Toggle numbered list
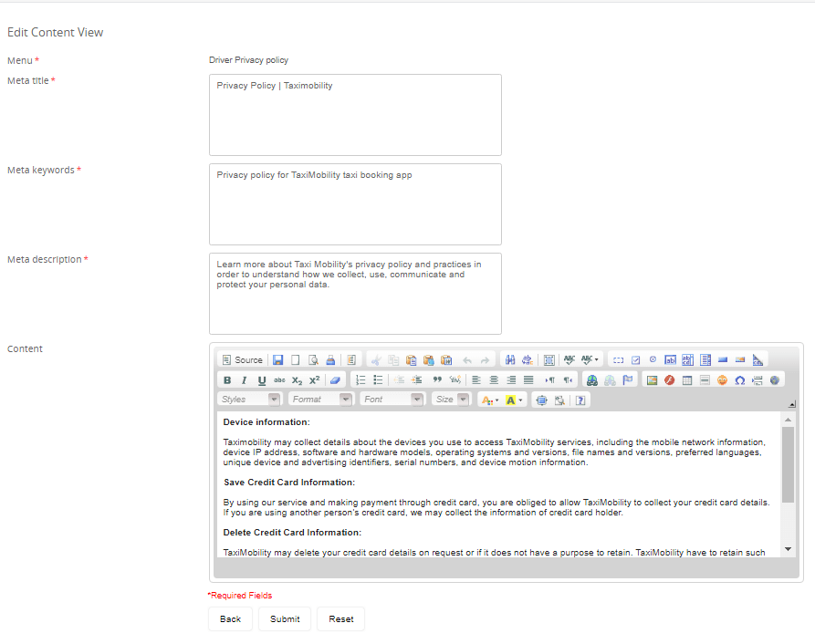The height and width of the screenshot is (644, 815). [x=360, y=380]
